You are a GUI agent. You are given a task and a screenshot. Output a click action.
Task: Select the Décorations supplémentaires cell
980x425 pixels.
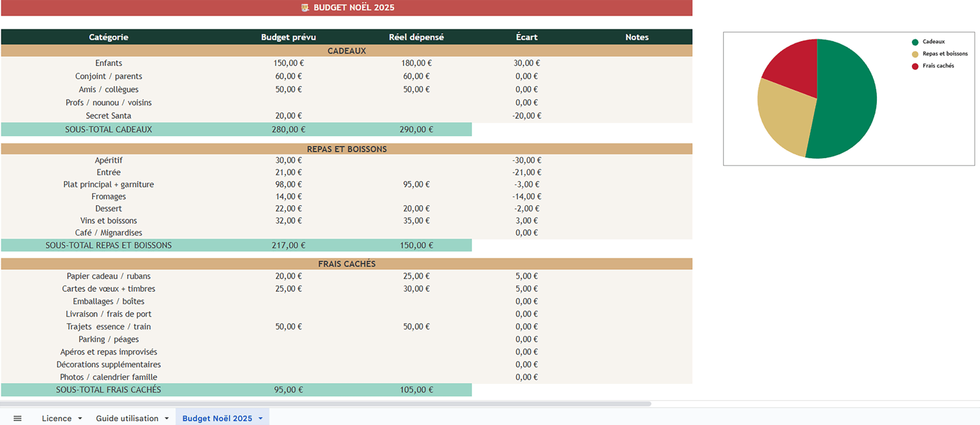108,364
